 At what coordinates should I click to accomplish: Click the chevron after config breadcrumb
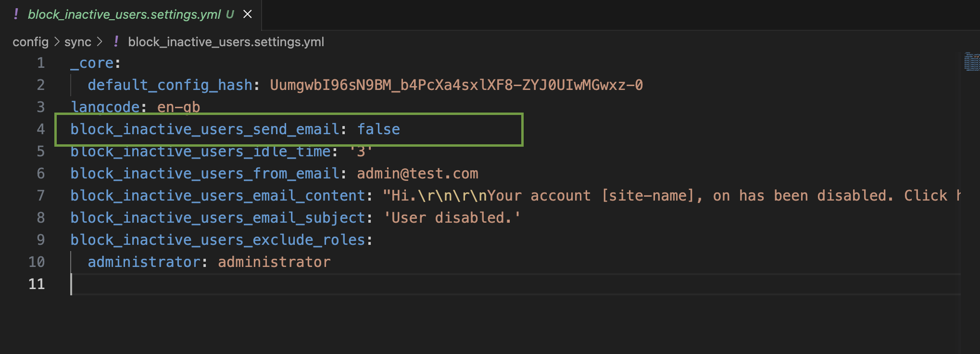(x=56, y=42)
